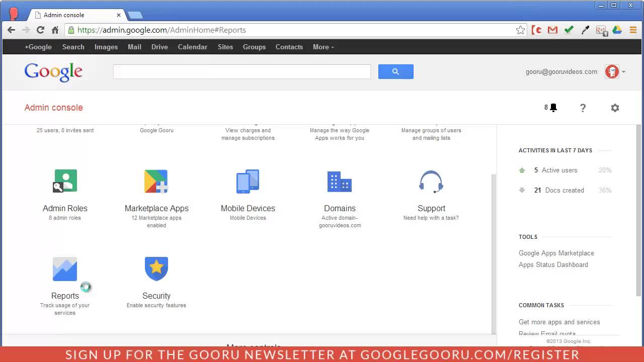Click the eyedropper extension icon

tap(585, 30)
